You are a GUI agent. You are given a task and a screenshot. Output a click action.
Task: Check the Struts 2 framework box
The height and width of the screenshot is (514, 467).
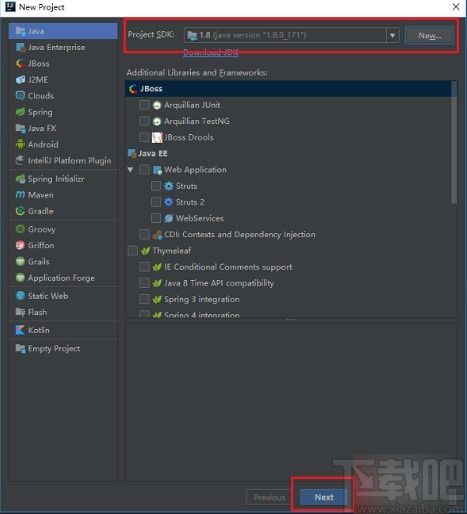pyautogui.click(x=156, y=202)
